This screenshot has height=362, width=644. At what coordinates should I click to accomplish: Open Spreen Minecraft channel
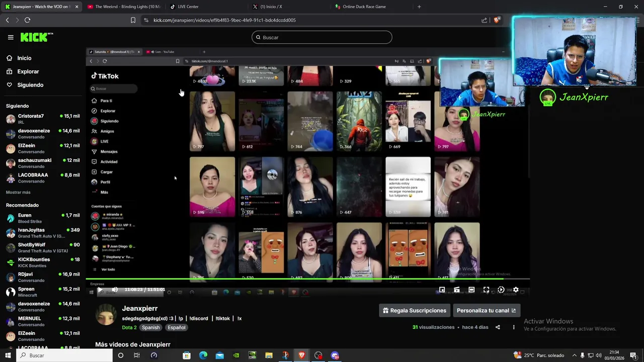coord(42,292)
